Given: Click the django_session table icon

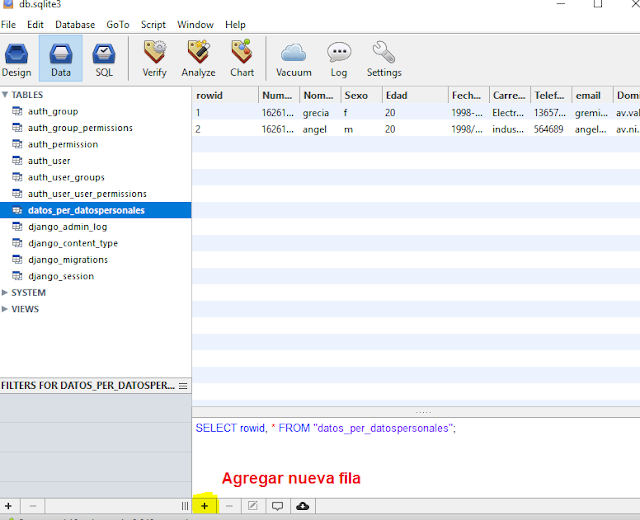Looking at the screenshot, I should 17,276.
